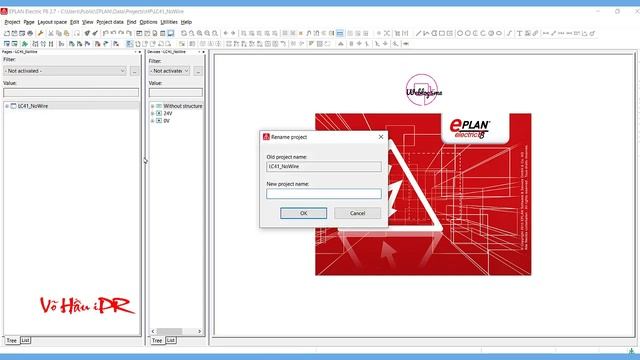Viewport: 640px width, 360px height.
Task: Open the Page menu
Action: pyautogui.click(x=29, y=22)
